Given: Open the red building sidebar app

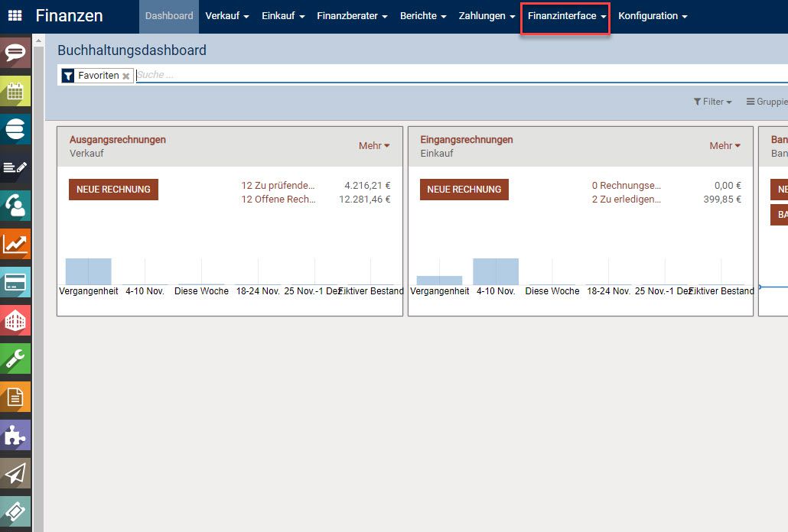Looking at the screenshot, I should [15, 320].
